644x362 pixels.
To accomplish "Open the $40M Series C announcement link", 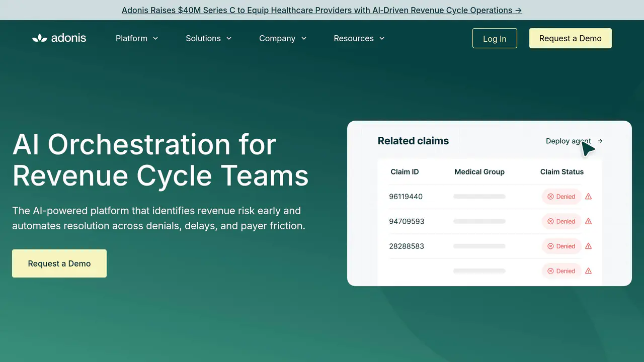I will (x=322, y=10).
